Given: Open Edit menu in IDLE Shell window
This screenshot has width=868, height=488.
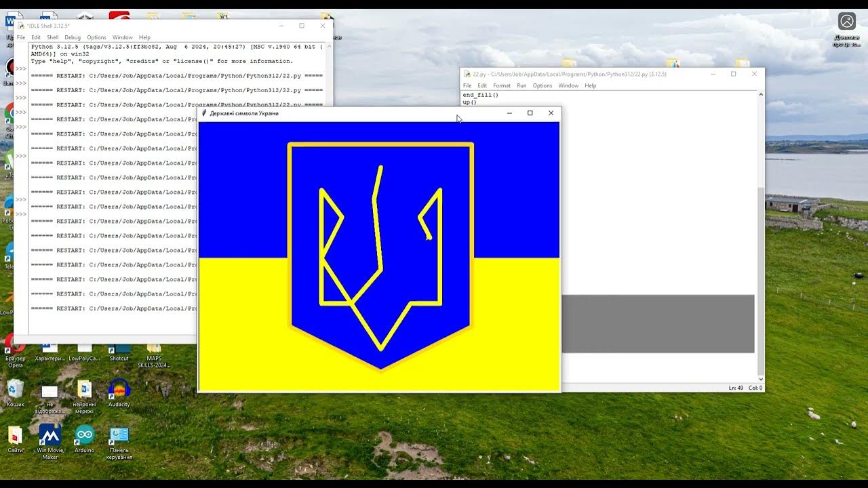Looking at the screenshot, I should (x=36, y=37).
